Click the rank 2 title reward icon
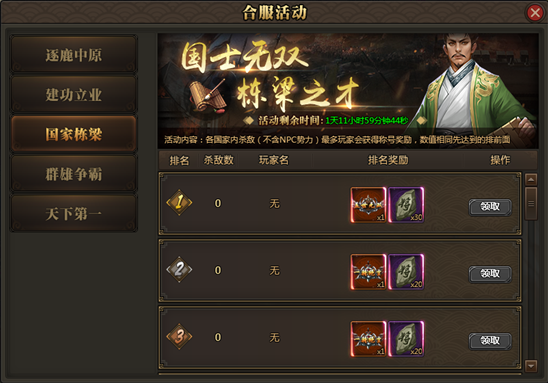Image resolution: width=548 pixels, height=383 pixels. (368, 272)
